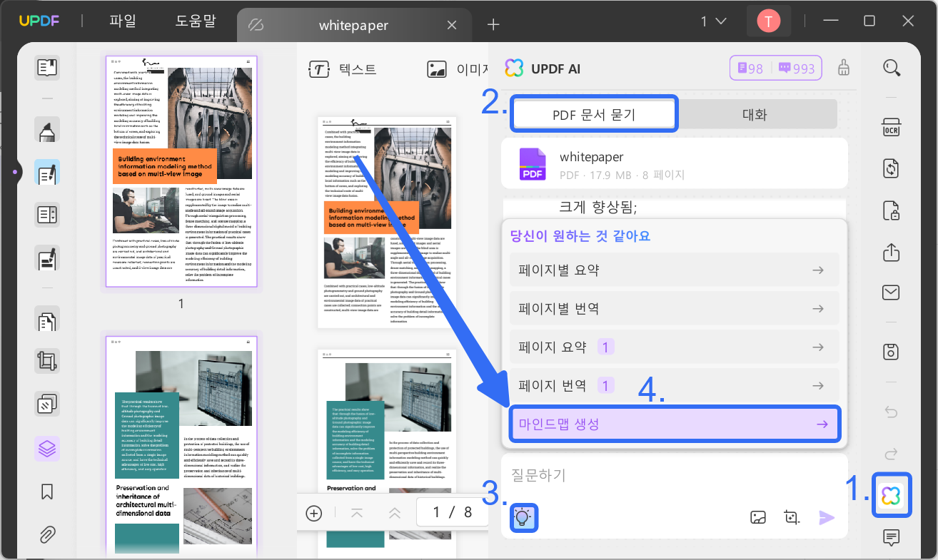Select the highlighter Comment tool in sidebar
938x560 pixels.
coord(47,131)
